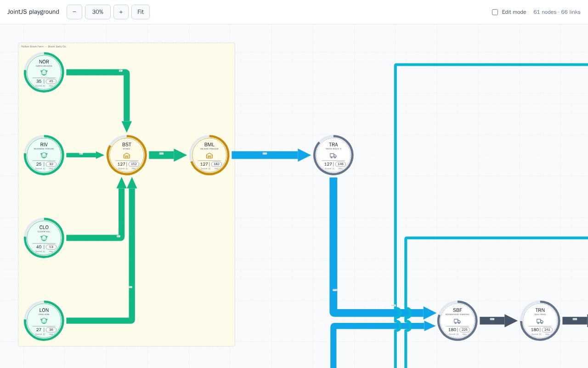This screenshot has width=588, height=368.
Task: Click the cow icon in the CLO node
Action: click(44, 238)
